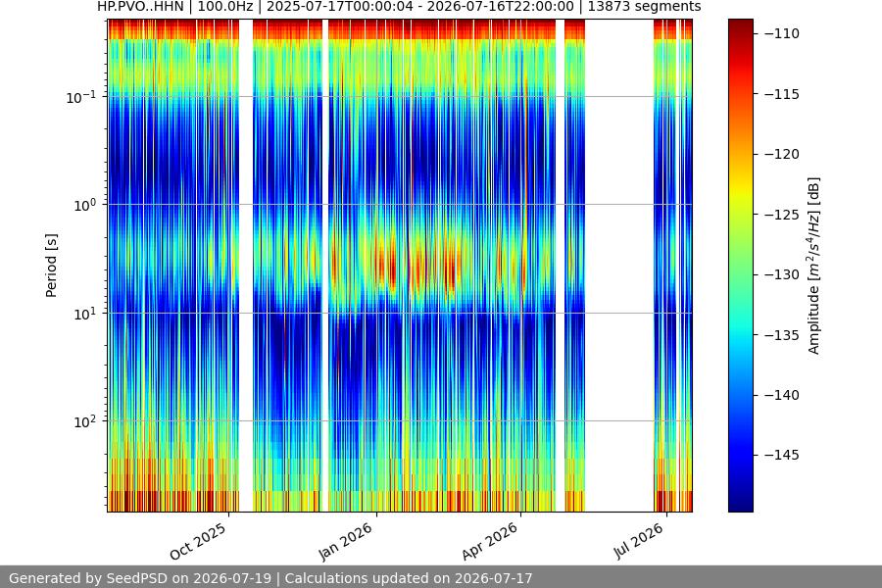Click the footer text 'Calculations updated on 2026-07-17'
The height and width of the screenshot is (588, 882).
[x=409, y=578]
